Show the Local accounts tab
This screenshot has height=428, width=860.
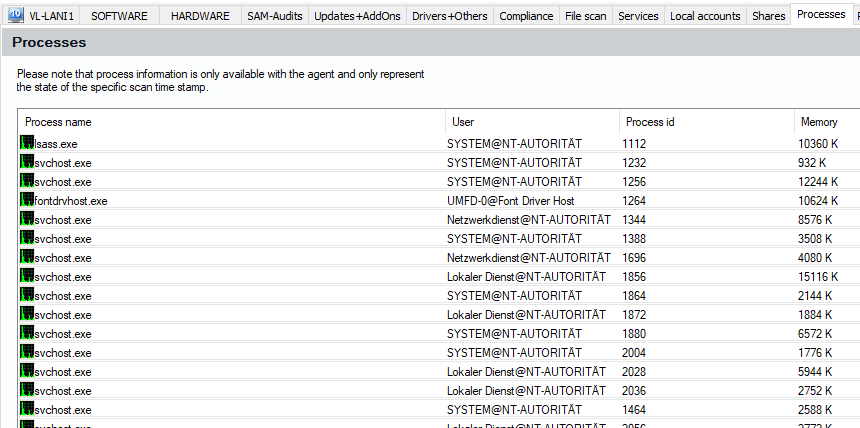click(x=705, y=16)
